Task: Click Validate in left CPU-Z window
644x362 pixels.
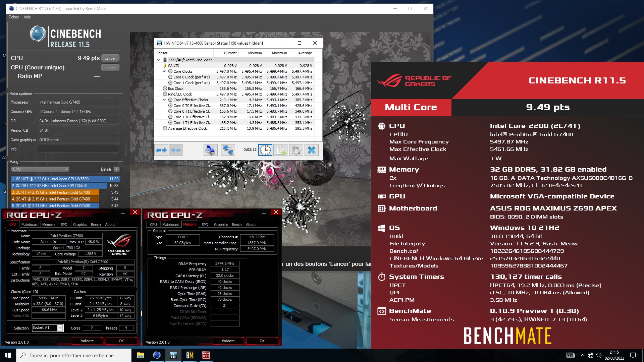Action: [87, 341]
